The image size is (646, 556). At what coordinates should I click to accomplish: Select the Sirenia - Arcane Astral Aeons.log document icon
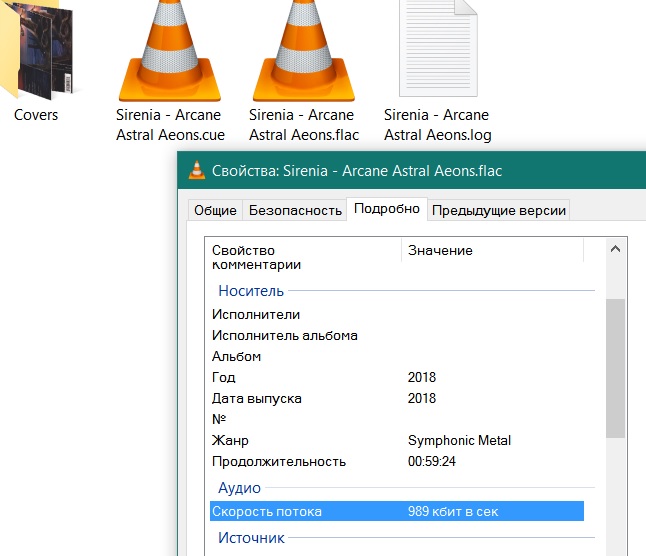(x=437, y=48)
